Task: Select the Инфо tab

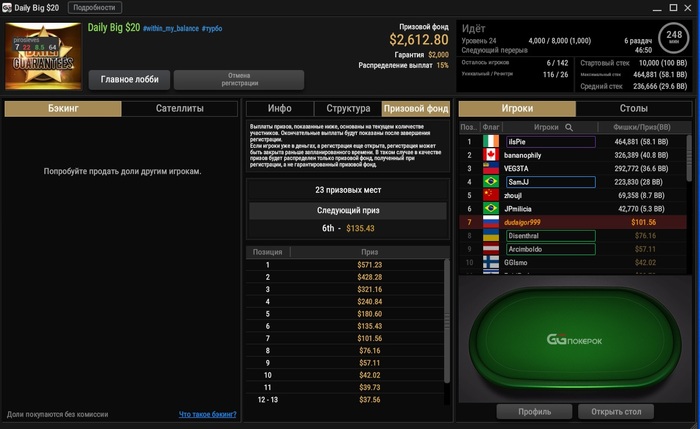Action: tap(280, 108)
